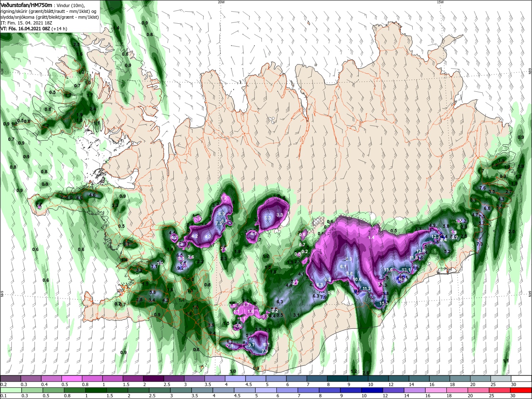The image size is (532, 399).
Task: Select the 3.4 value in the southwest
Action: tap(152, 300)
